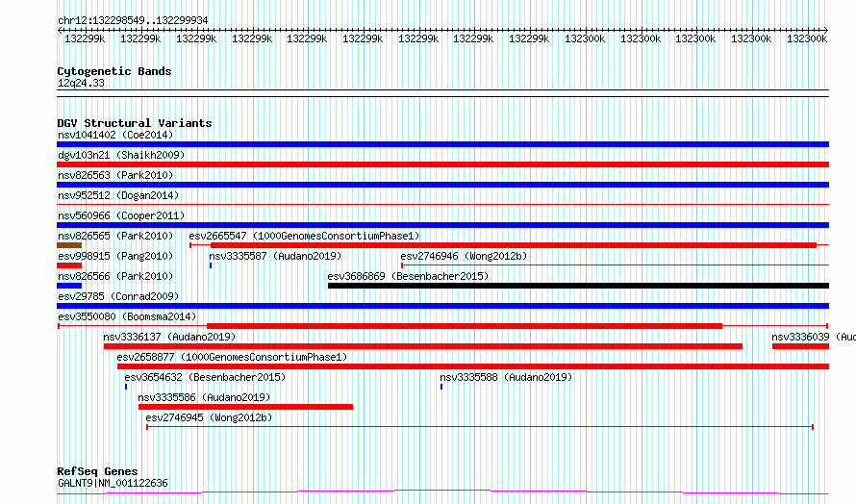The width and height of the screenshot is (856, 504).
Task: Select the red bar of dgv103n21
Action: pyautogui.click(x=442, y=164)
